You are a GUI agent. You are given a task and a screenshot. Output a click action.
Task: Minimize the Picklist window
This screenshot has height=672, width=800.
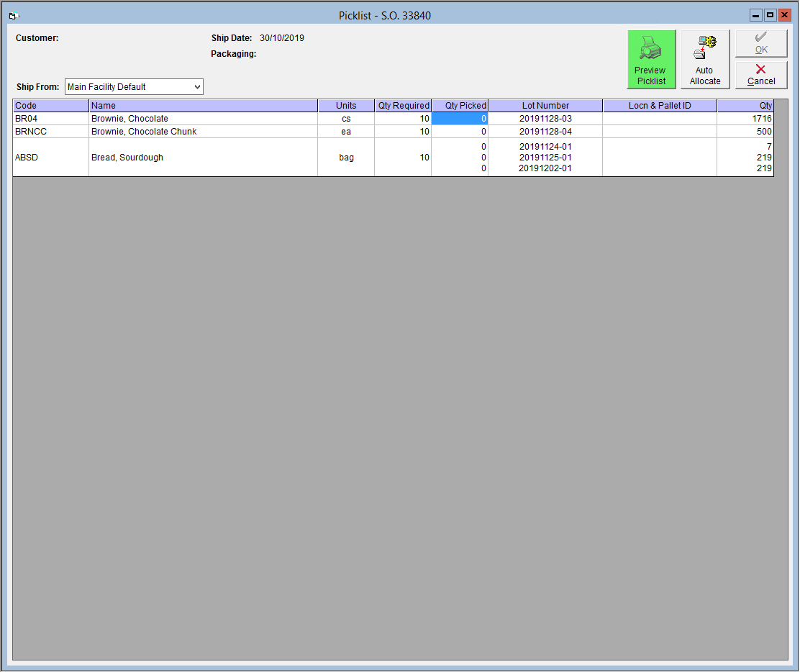(x=755, y=15)
